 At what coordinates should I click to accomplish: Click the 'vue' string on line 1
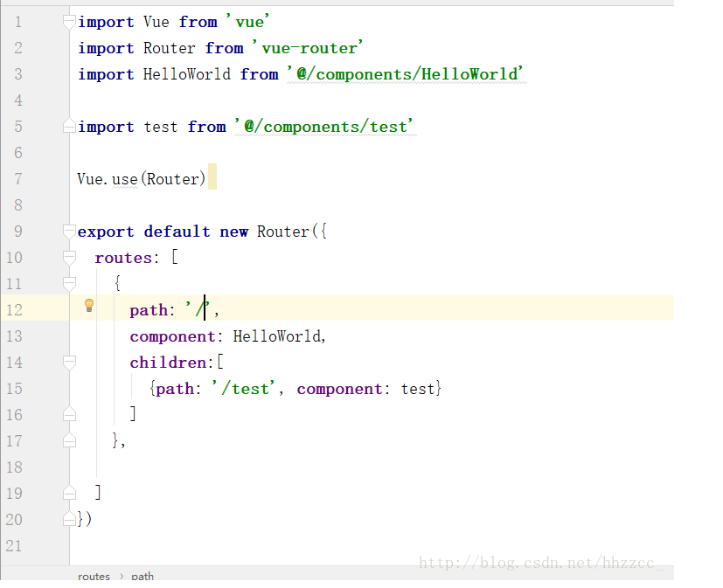[x=247, y=22]
